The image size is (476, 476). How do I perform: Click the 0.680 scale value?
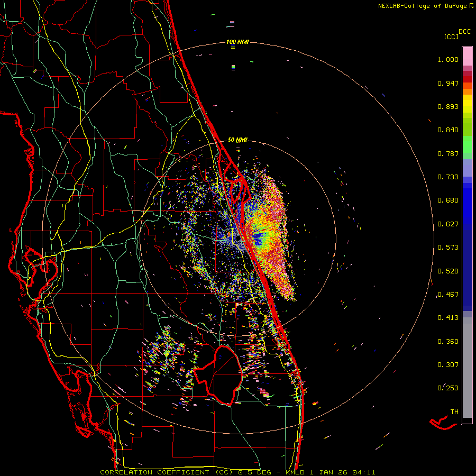448,200
